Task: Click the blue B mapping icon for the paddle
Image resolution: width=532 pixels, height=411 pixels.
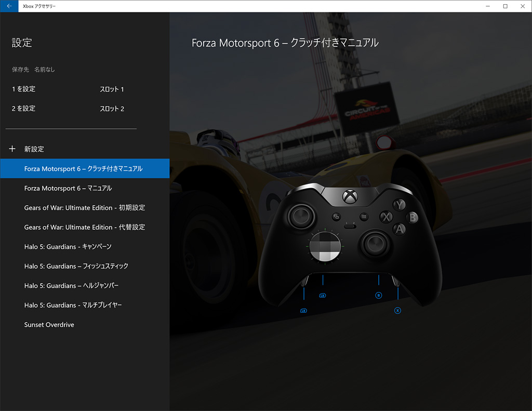Action: coord(379,295)
